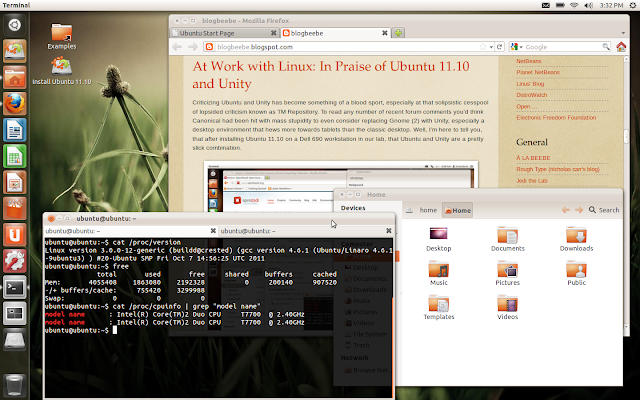Image resolution: width=640 pixels, height=400 pixels.
Task: Bookmark this page with the star icon
Action: click(483, 47)
